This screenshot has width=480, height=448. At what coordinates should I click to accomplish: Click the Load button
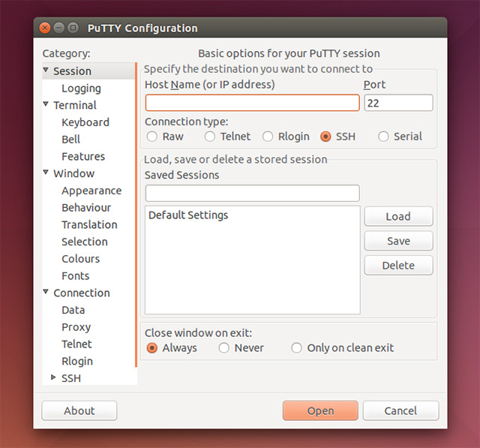(398, 217)
